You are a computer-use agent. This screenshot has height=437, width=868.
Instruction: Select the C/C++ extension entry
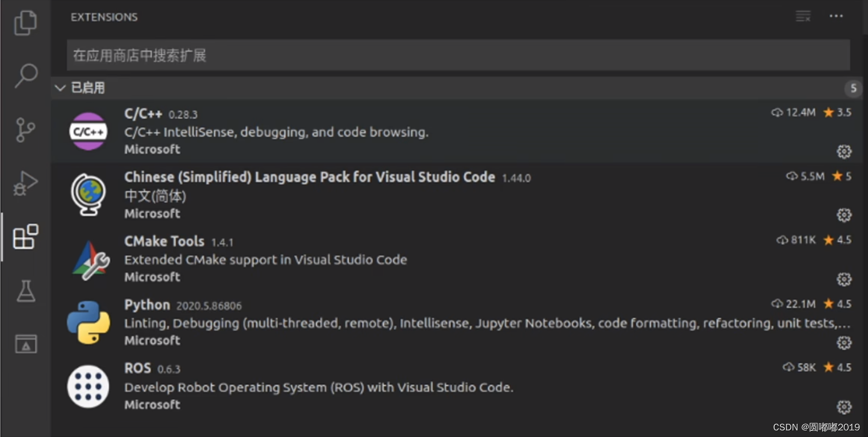pos(457,131)
